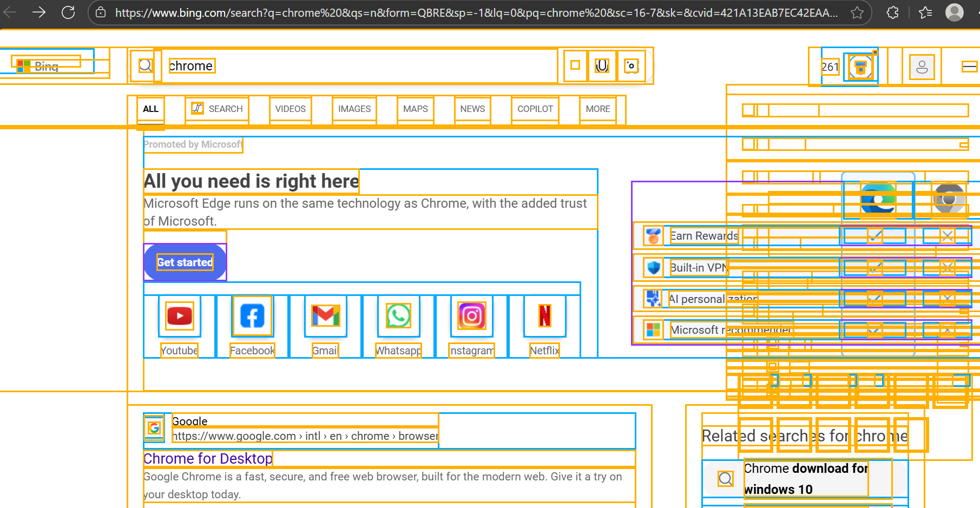Image resolution: width=980 pixels, height=508 pixels.
Task: Expand the MORE menu tab
Action: coord(598,109)
